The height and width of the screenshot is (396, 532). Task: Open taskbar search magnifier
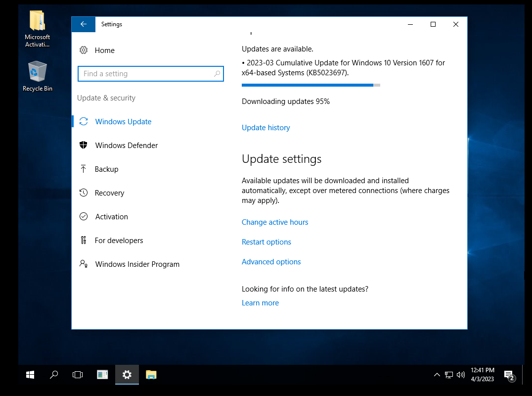pos(54,375)
